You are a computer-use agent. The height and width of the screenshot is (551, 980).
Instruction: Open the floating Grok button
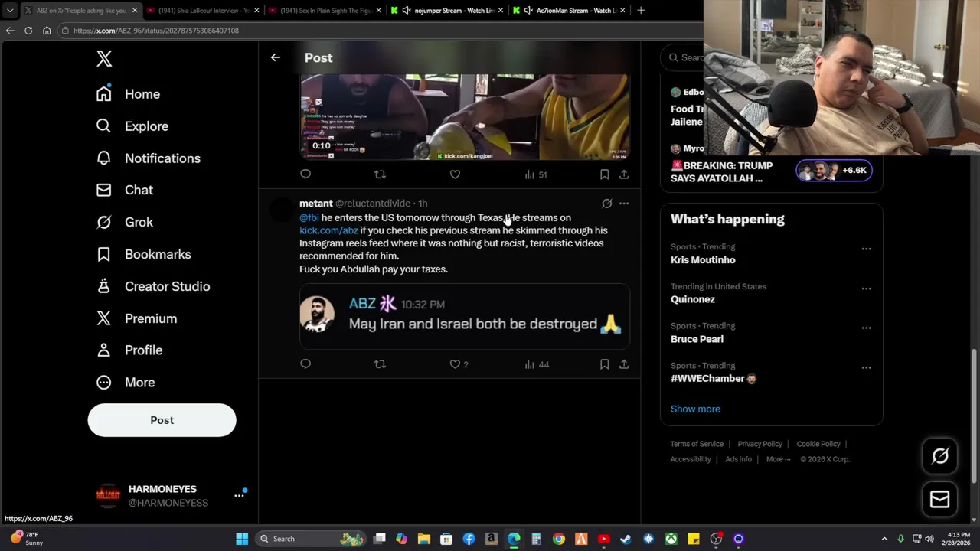(940, 456)
